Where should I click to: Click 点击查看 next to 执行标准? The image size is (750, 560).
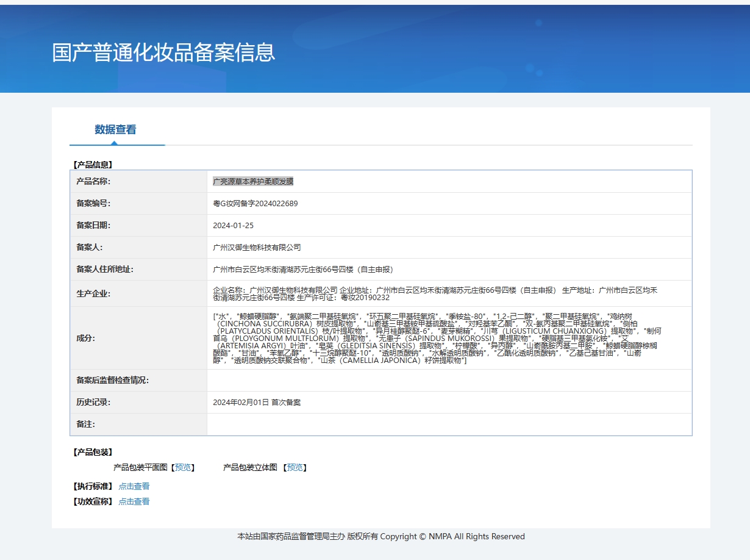134,486
